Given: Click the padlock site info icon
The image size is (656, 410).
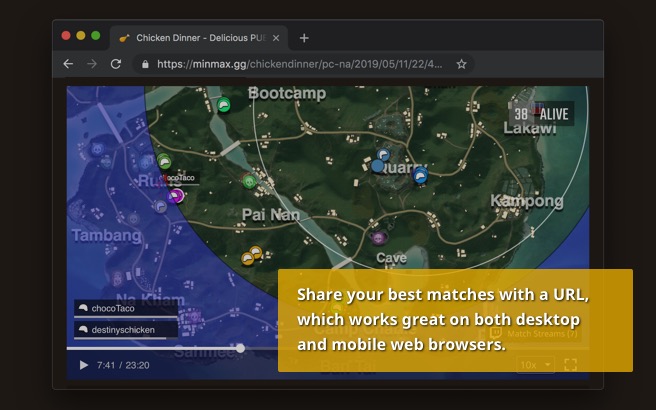Looking at the screenshot, I should (x=145, y=64).
